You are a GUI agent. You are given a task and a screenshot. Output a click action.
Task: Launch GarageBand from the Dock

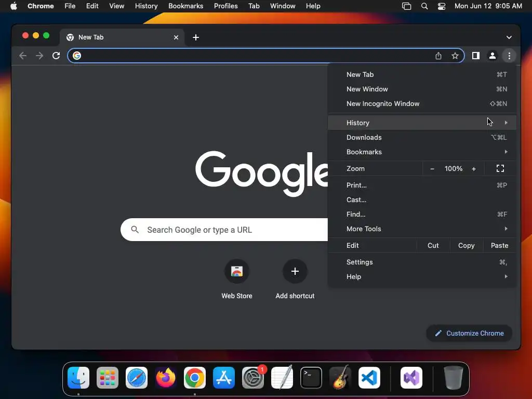(x=340, y=378)
